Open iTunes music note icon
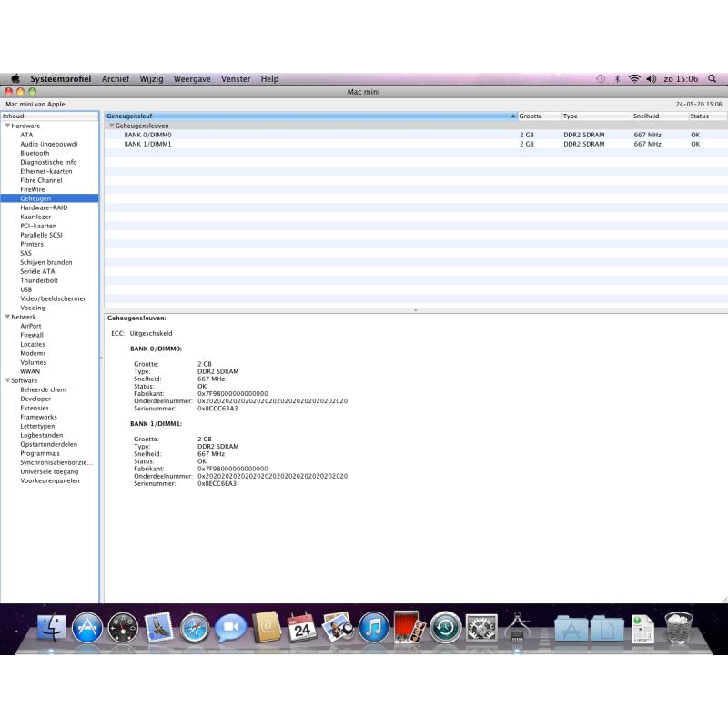 tap(374, 628)
